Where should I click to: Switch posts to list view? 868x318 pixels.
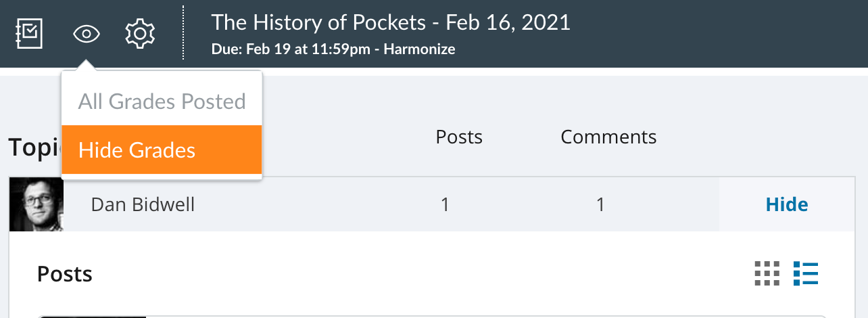tap(806, 273)
